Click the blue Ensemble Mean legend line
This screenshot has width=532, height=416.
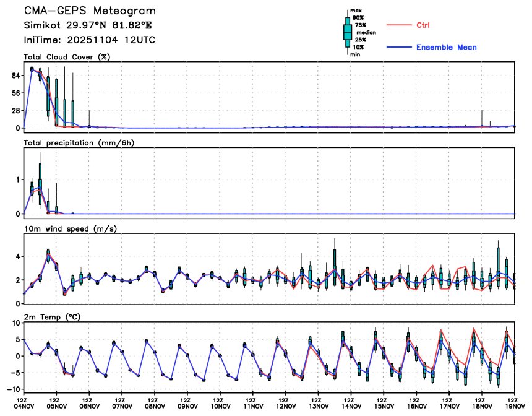pyautogui.click(x=399, y=48)
